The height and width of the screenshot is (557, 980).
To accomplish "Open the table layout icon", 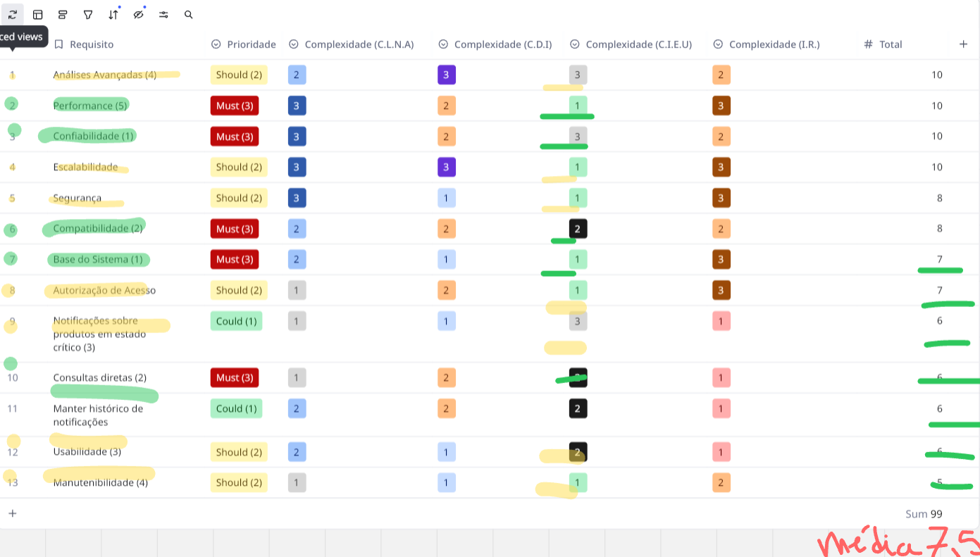I will tap(38, 14).
